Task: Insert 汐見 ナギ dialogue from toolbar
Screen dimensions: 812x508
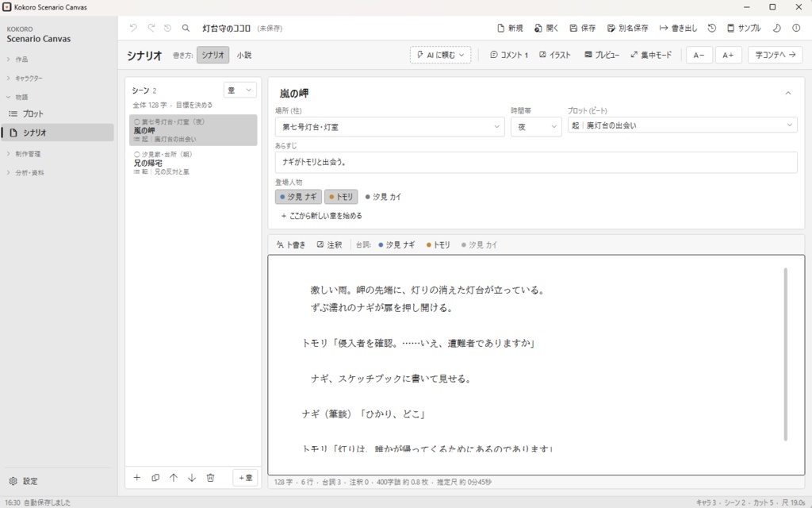Action: point(396,244)
